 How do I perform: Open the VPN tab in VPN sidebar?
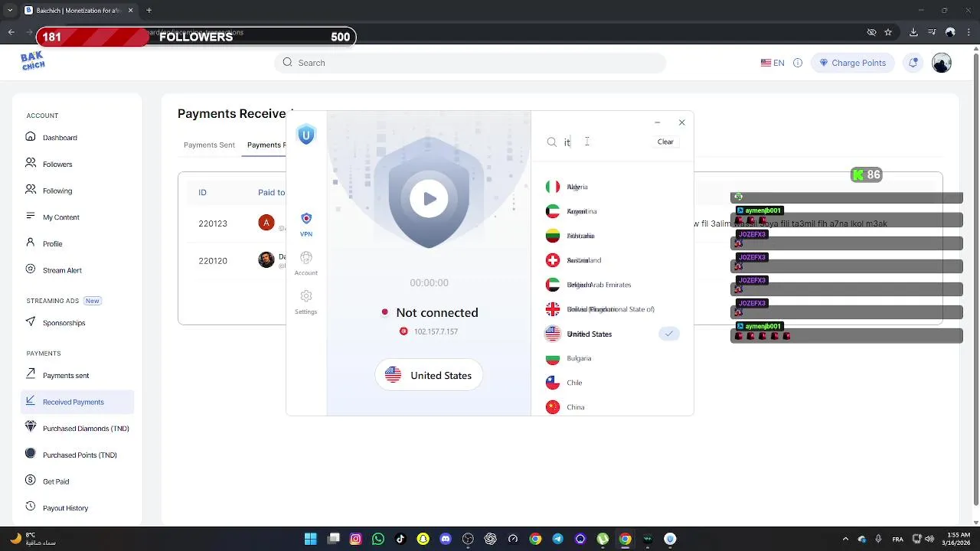pos(306,225)
